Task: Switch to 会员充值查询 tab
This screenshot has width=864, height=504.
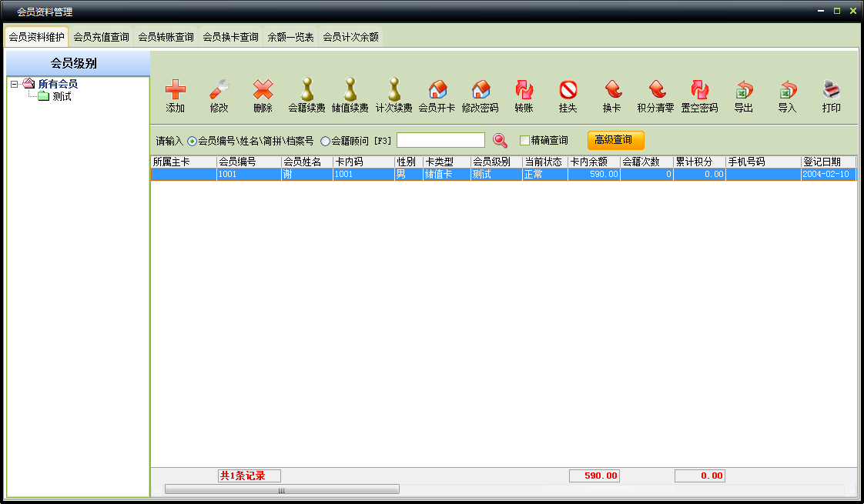Action: tap(101, 37)
